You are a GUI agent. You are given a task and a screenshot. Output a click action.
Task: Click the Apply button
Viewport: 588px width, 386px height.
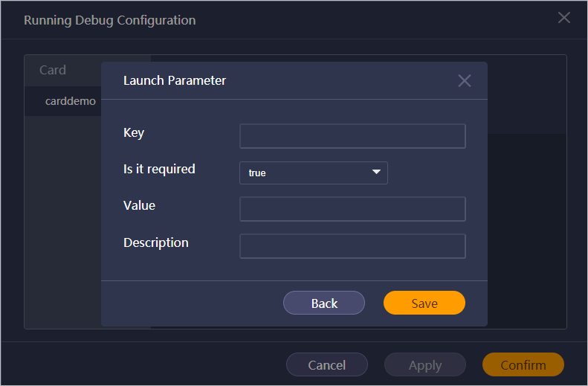(x=425, y=364)
